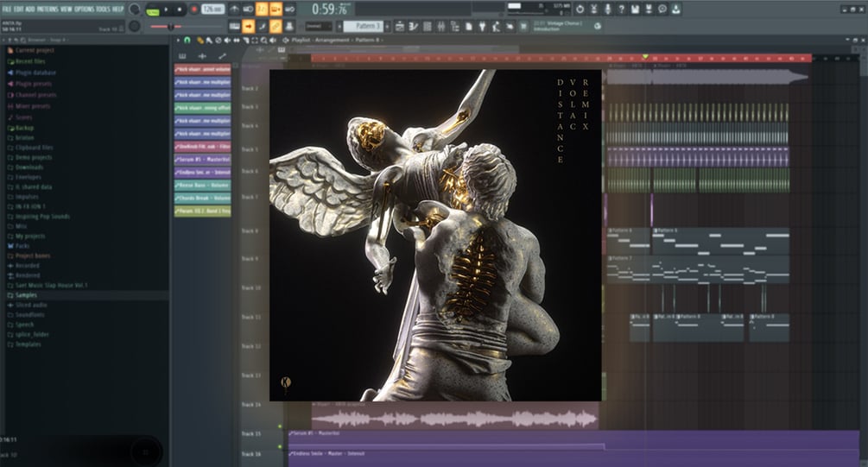Viewport: 868px width, 467px height.
Task: Open the Mixer toolbar icon
Action: coord(440,26)
